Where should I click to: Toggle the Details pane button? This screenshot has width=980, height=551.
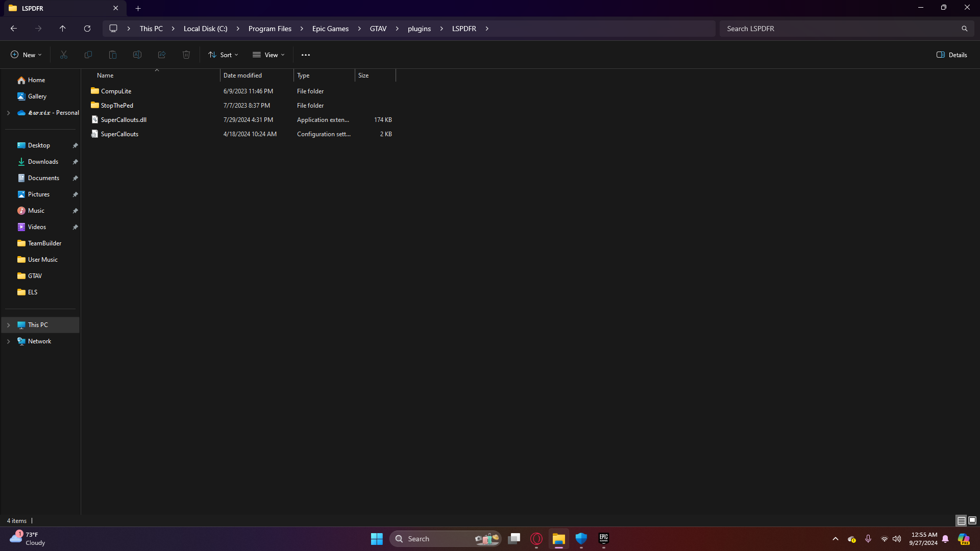pyautogui.click(x=952, y=55)
